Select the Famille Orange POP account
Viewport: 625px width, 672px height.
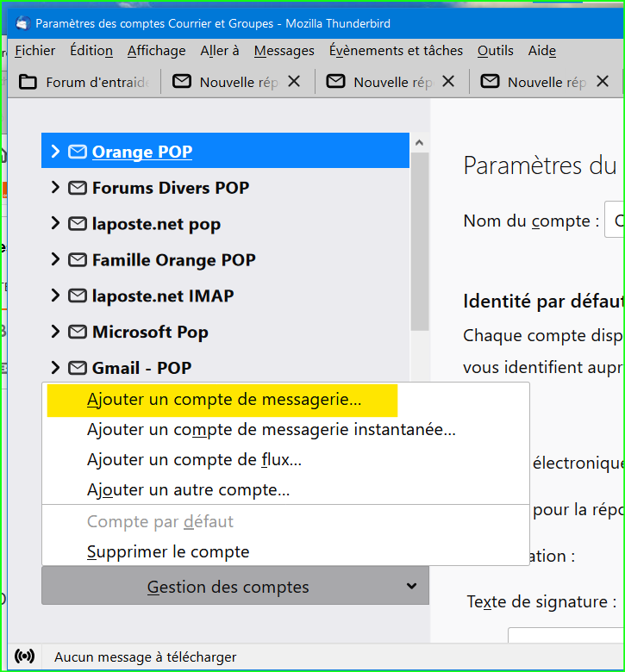coord(225,259)
